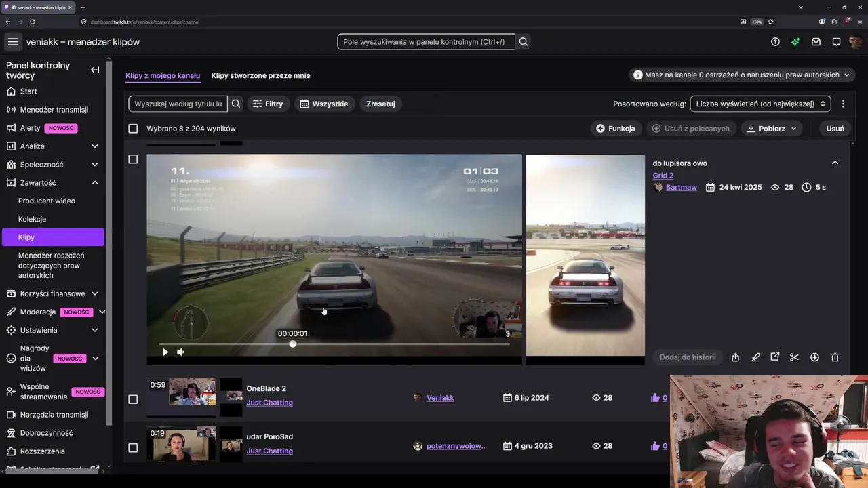The width and height of the screenshot is (868, 488).
Task: Open a new browser tab
Action: 83,7
